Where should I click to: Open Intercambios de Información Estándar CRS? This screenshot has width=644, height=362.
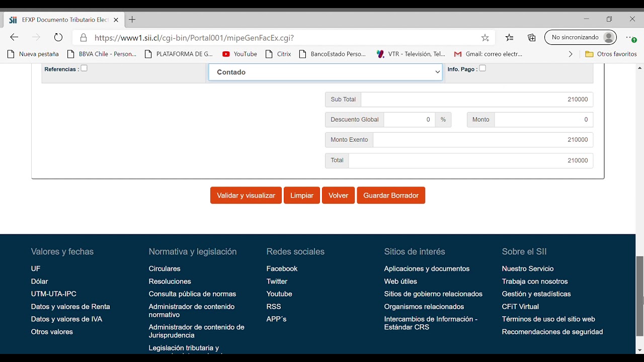[431, 323]
